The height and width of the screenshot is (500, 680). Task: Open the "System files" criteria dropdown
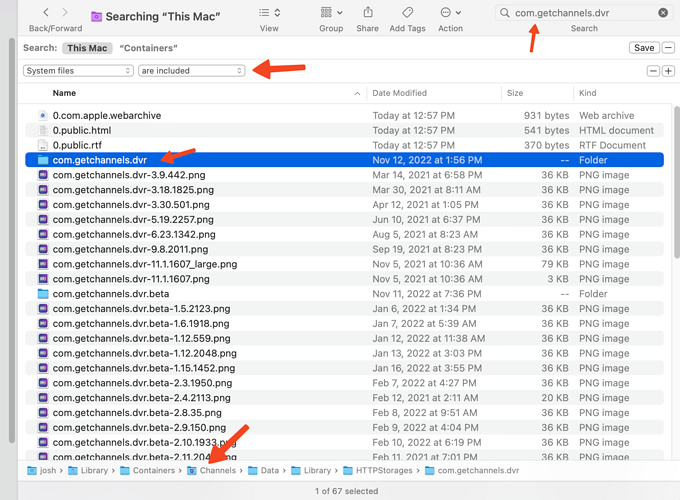pos(78,71)
